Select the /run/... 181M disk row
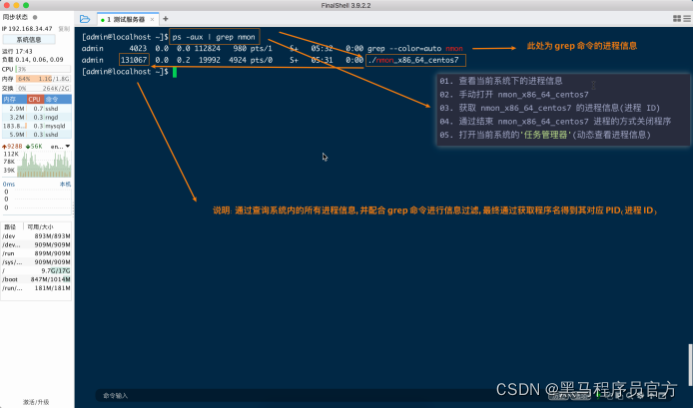The image size is (694, 408). [36, 288]
